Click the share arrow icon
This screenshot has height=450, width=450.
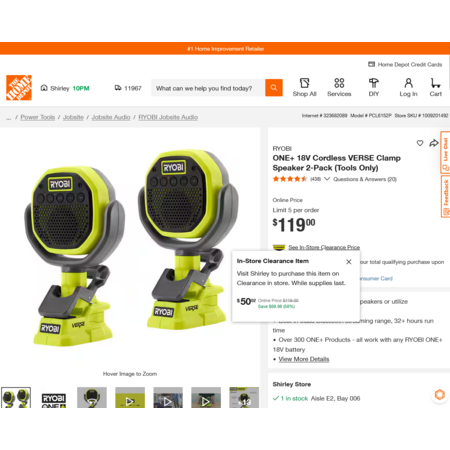pyautogui.click(x=434, y=143)
